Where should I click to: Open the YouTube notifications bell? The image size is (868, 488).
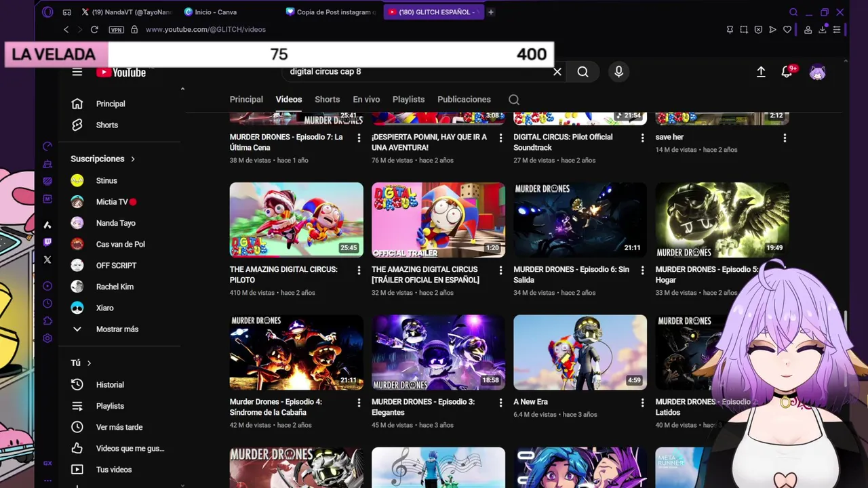(x=787, y=72)
